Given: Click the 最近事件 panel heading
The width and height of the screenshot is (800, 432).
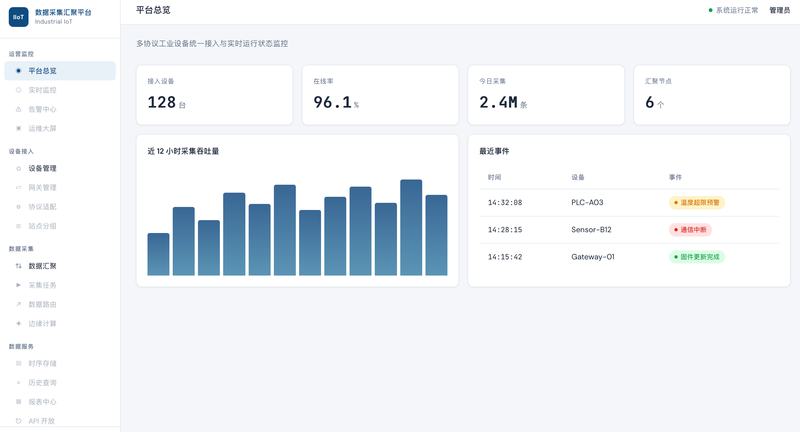Looking at the screenshot, I should pyautogui.click(x=494, y=151).
